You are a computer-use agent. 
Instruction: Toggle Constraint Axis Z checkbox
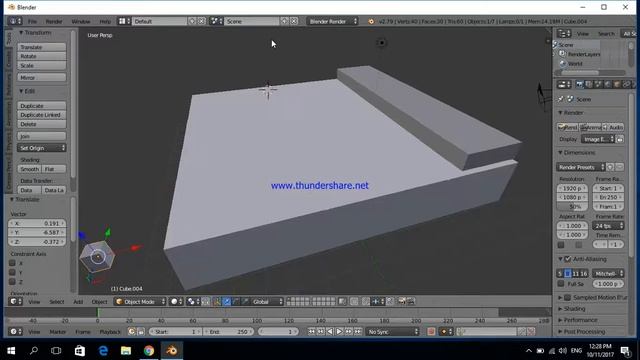pos(12,282)
